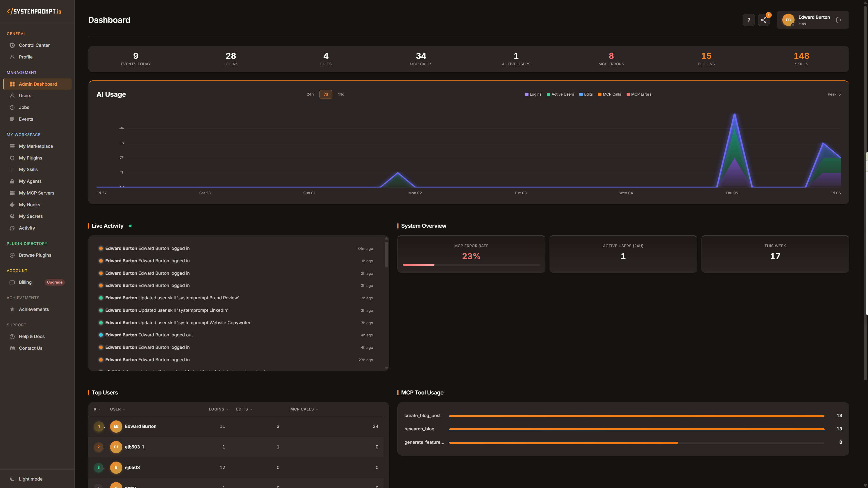Click the Upgrade button next to Billing
The height and width of the screenshot is (488, 868).
coord(54,282)
